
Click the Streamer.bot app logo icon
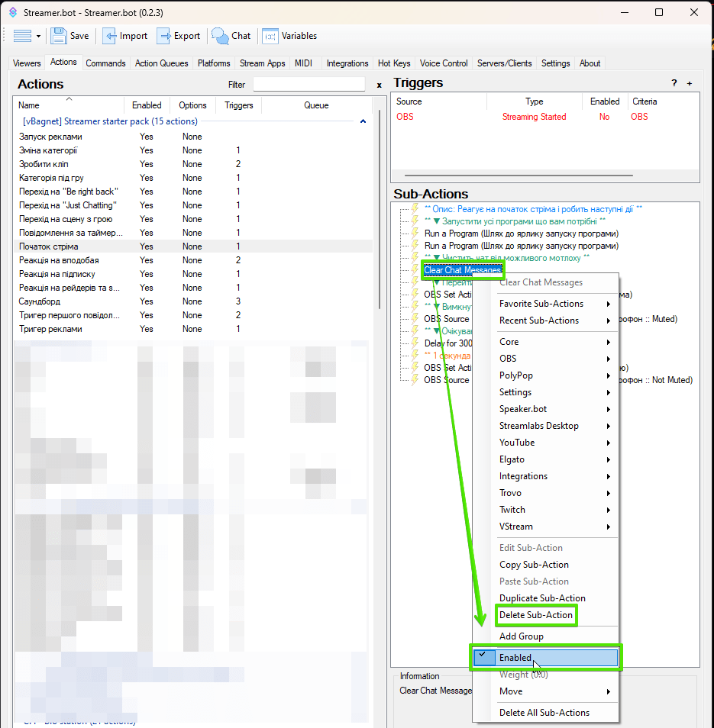pos(13,12)
